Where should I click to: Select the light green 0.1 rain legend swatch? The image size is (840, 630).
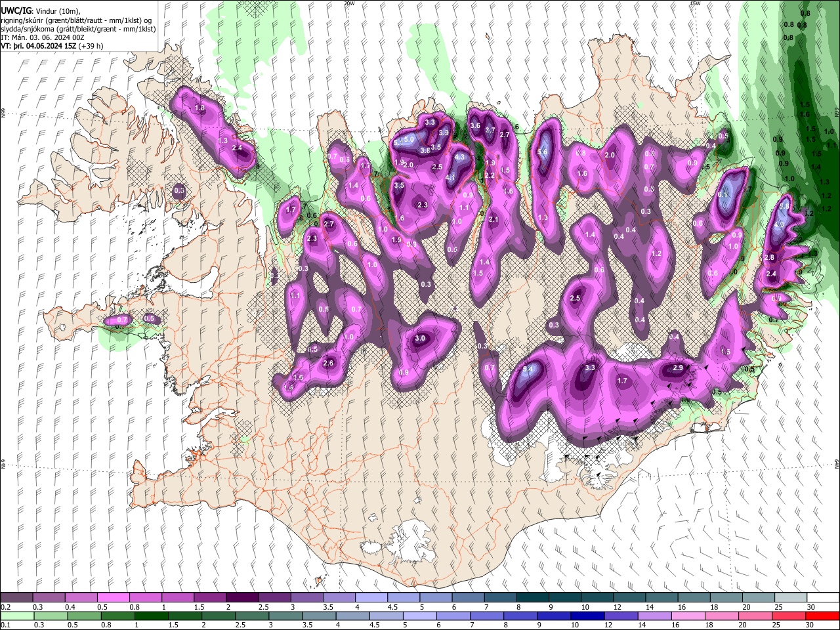(x=17, y=616)
